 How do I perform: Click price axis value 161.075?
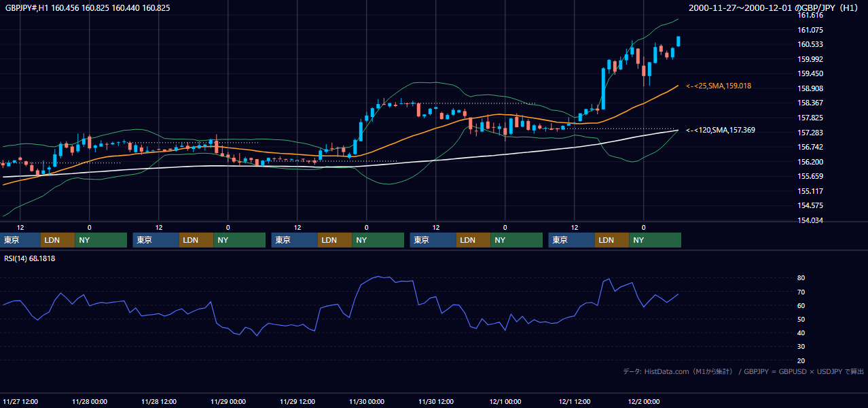click(810, 30)
